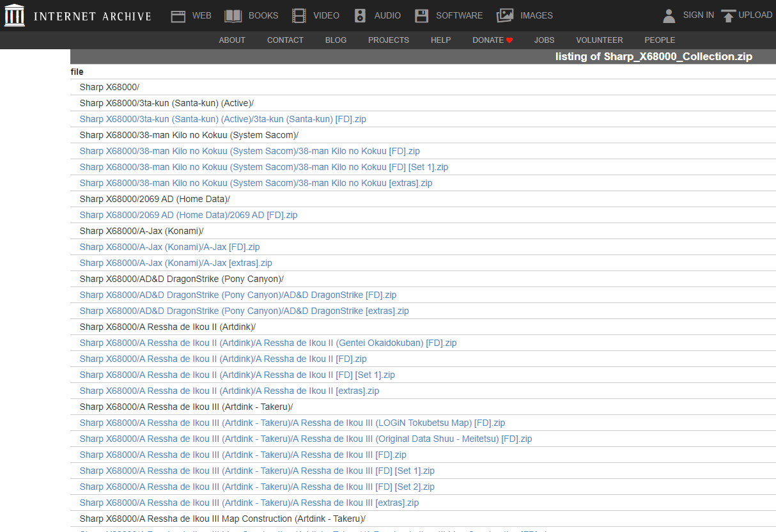Download A Ressha de Ikou II [extras].zip
The height and width of the screenshot is (532, 776).
coord(229,391)
